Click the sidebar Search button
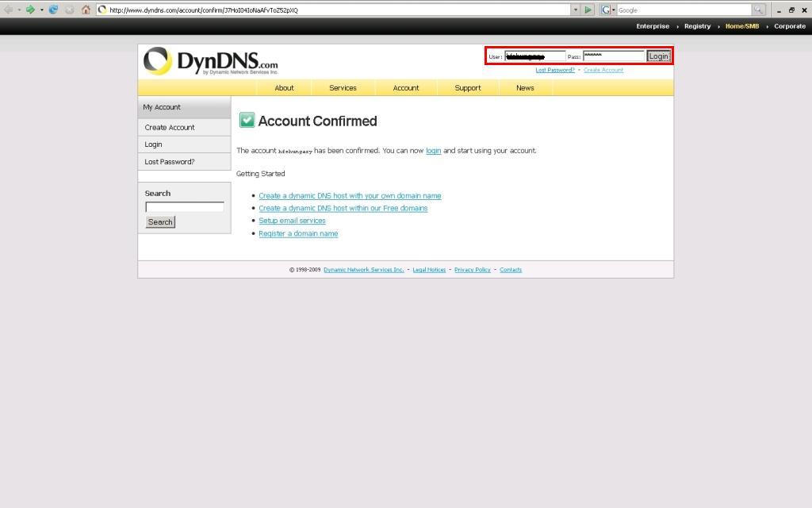The image size is (812, 508). pos(160,222)
